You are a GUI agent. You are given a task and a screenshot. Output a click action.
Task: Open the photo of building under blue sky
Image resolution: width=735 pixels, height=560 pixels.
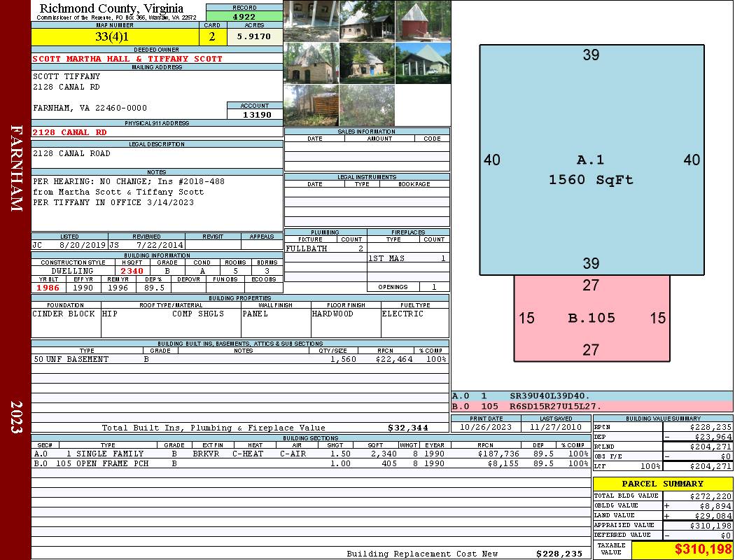[422, 63]
